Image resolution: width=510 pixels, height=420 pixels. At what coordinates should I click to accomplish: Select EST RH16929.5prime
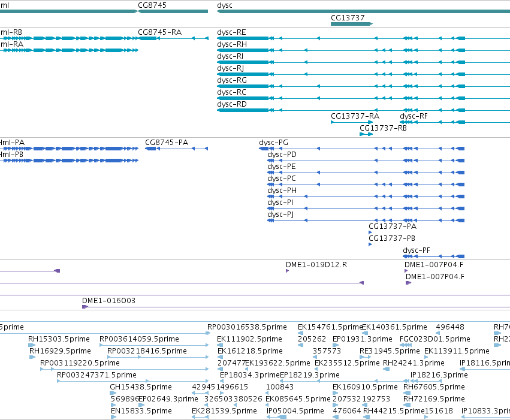point(60,351)
